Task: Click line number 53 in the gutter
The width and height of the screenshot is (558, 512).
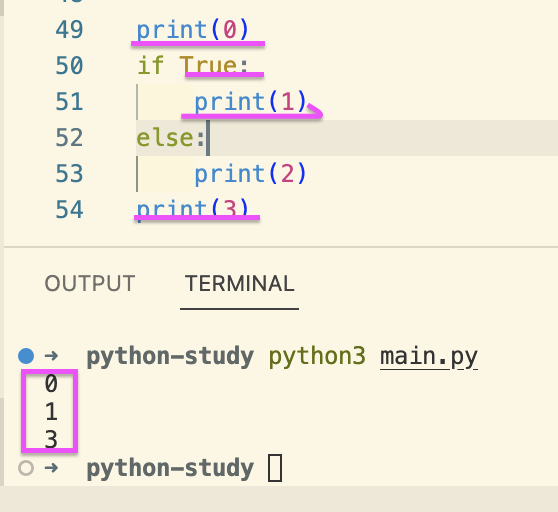Action: point(69,174)
